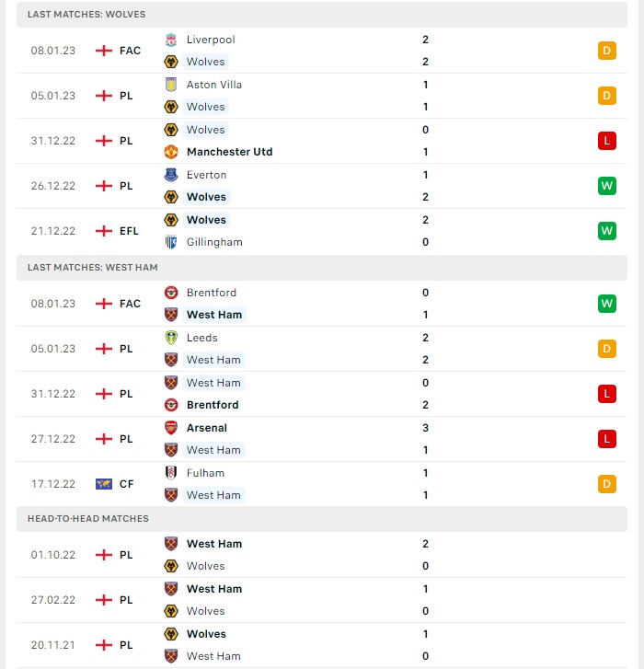Click the Aston Villa club crest

[x=171, y=85]
